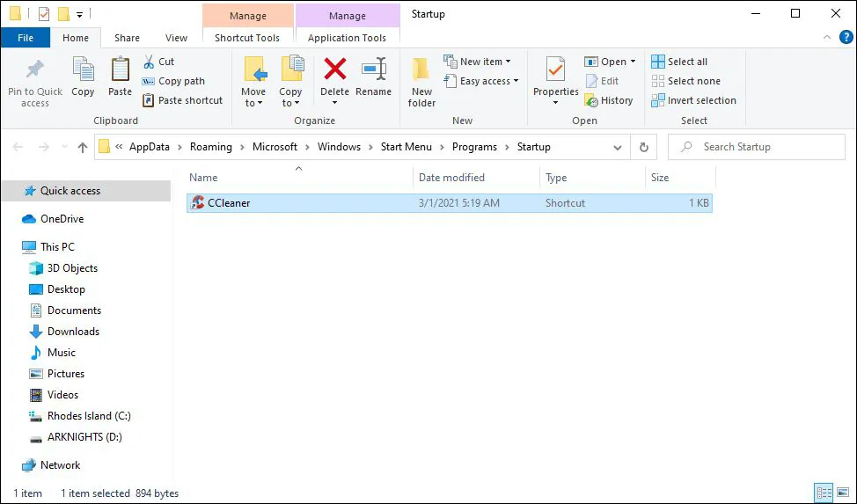Open the Application Tools tab
857x504 pixels.
tap(347, 38)
